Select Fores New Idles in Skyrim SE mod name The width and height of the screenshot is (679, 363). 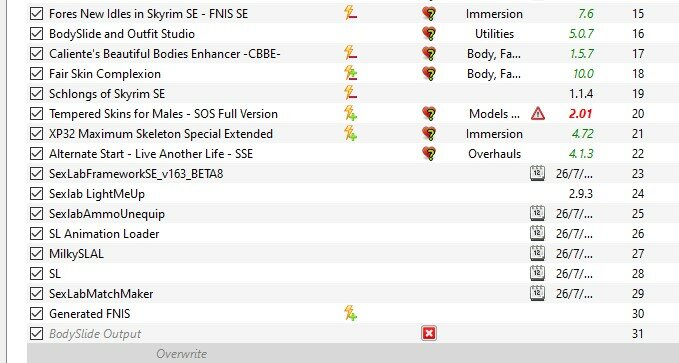coord(149,14)
